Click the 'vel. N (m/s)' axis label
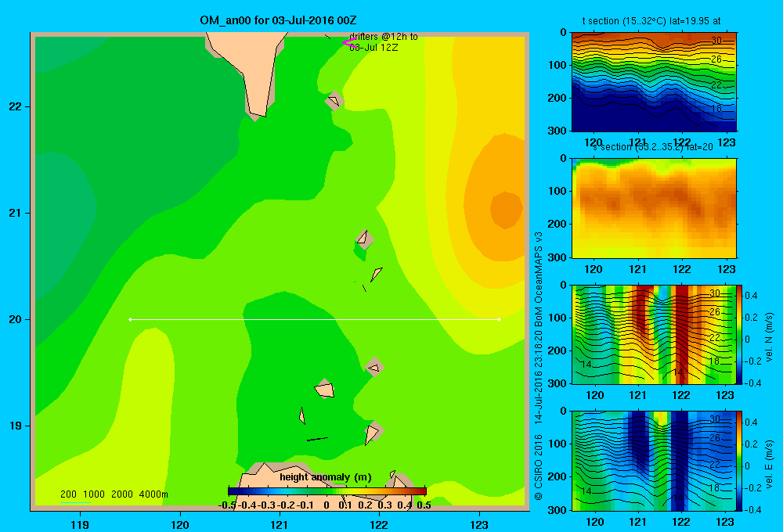The image size is (783, 532). point(769,337)
